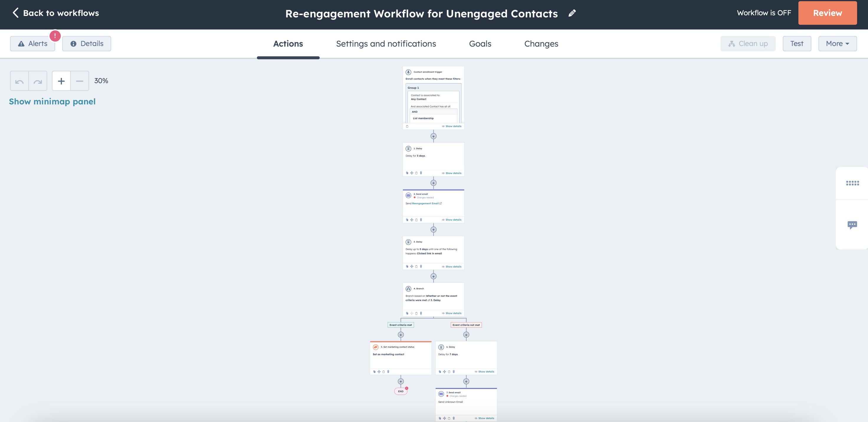
Task: Click the clipboard icon on the "5. Set marketing contact status" card
Action: (384, 372)
